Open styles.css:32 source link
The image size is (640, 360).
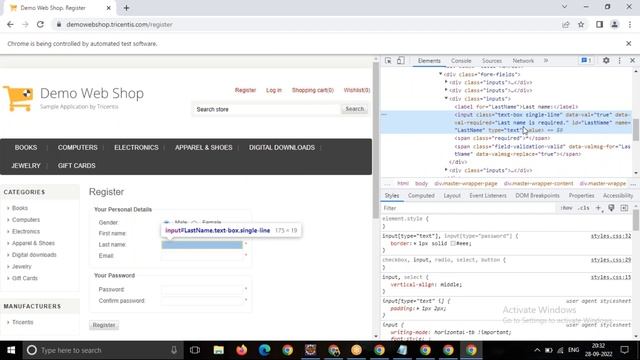point(611,236)
